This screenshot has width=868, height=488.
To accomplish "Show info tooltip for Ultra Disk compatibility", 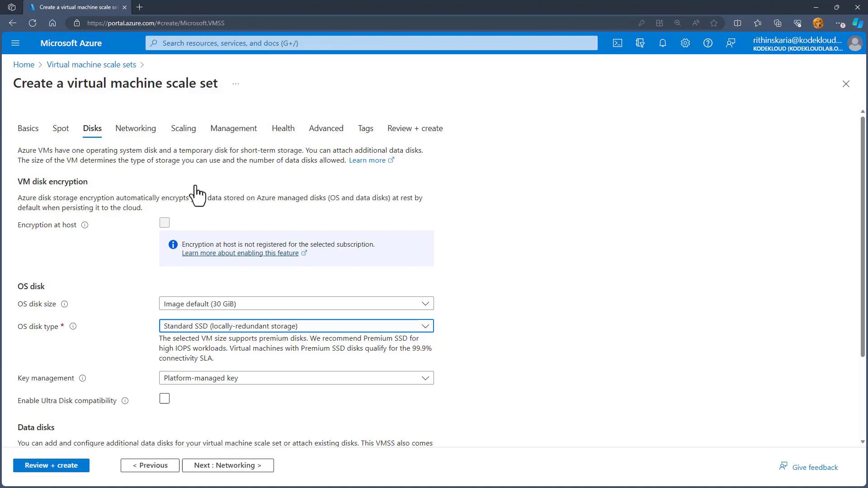I will pos(125,401).
